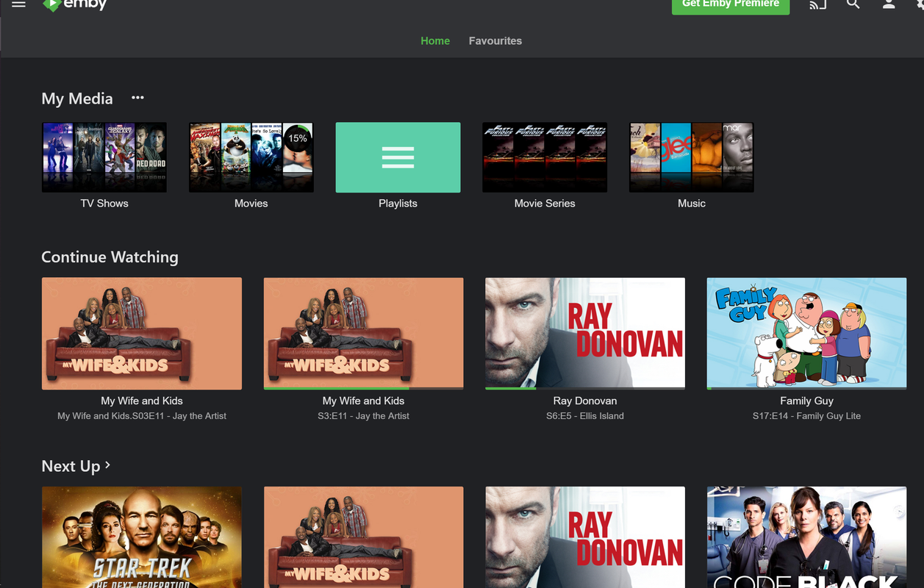This screenshot has height=588, width=924.
Task: Click the Ray Donovan title link
Action: pos(585,401)
